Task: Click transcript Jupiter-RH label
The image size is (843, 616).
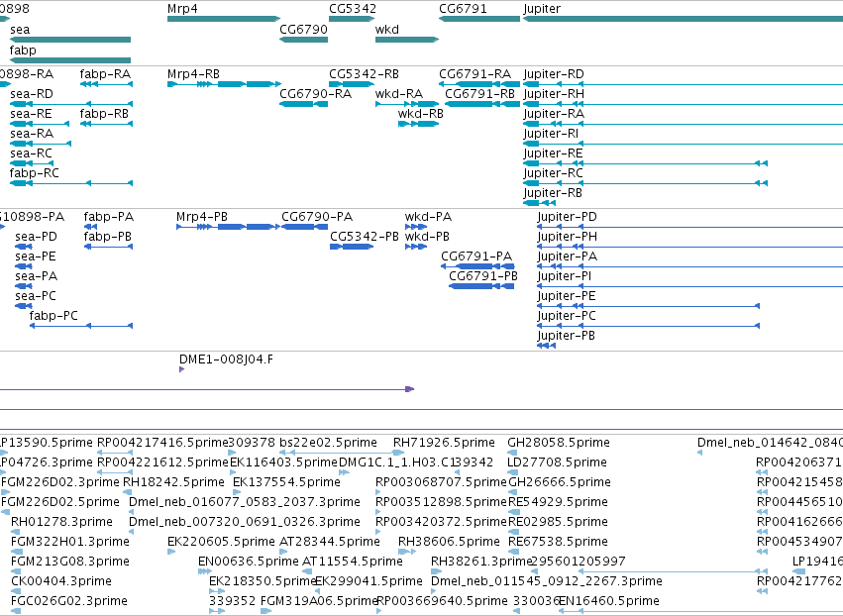Action: 554,93
